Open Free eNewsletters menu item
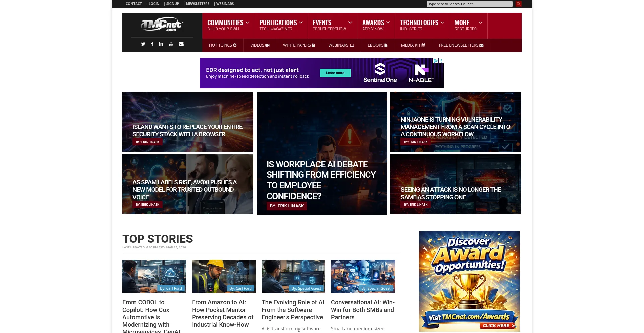 461,45
